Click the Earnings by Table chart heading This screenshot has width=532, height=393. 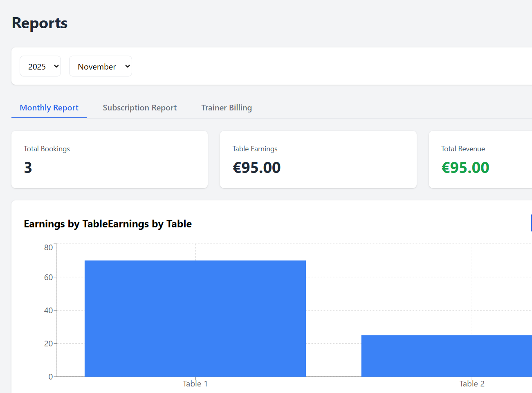[108, 224]
